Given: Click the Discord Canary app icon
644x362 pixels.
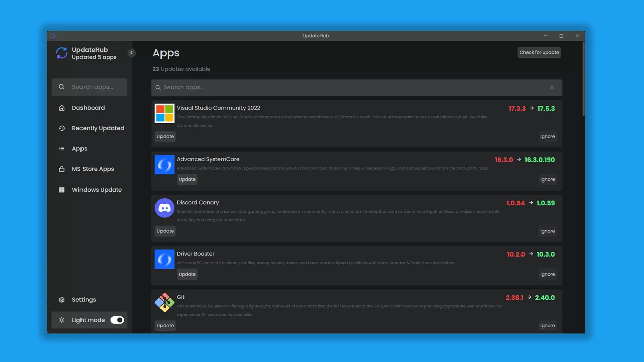Looking at the screenshot, I should point(164,208).
